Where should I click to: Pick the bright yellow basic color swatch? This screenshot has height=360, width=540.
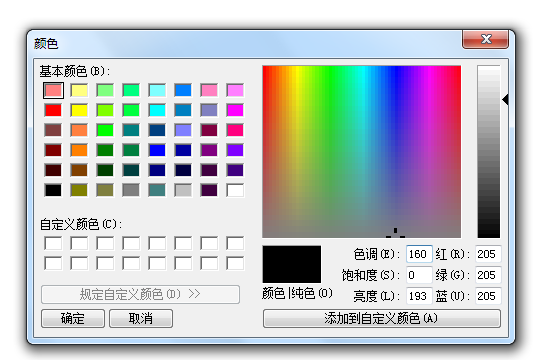(x=79, y=110)
